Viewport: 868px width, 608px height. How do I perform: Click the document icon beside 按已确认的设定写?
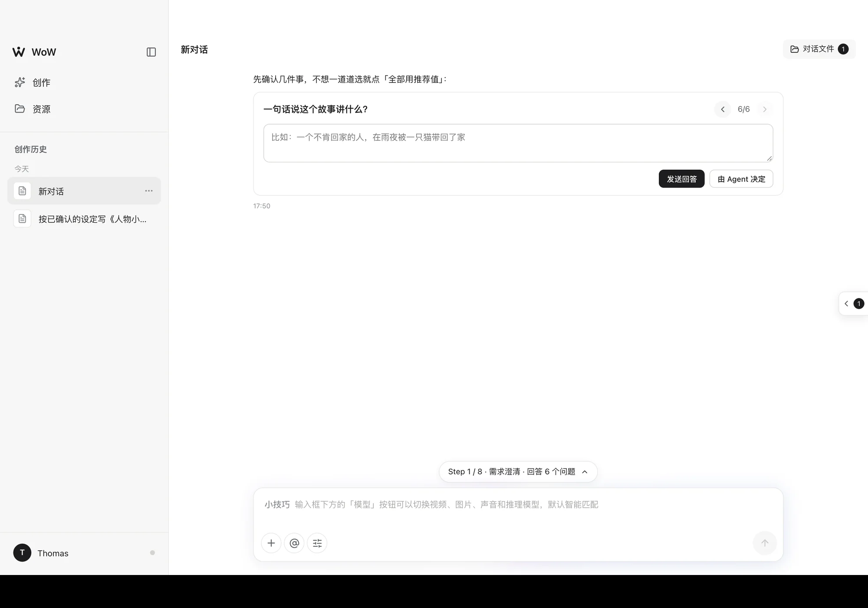coord(22,219)
